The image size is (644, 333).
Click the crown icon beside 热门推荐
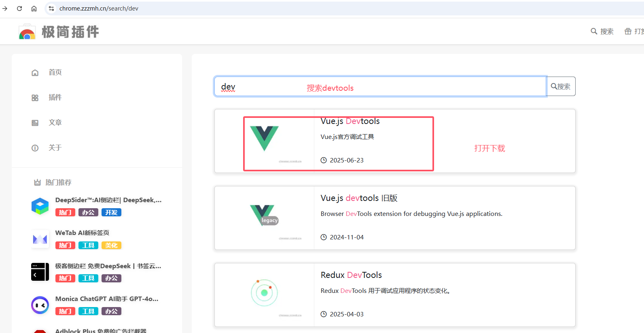(37, 183)
